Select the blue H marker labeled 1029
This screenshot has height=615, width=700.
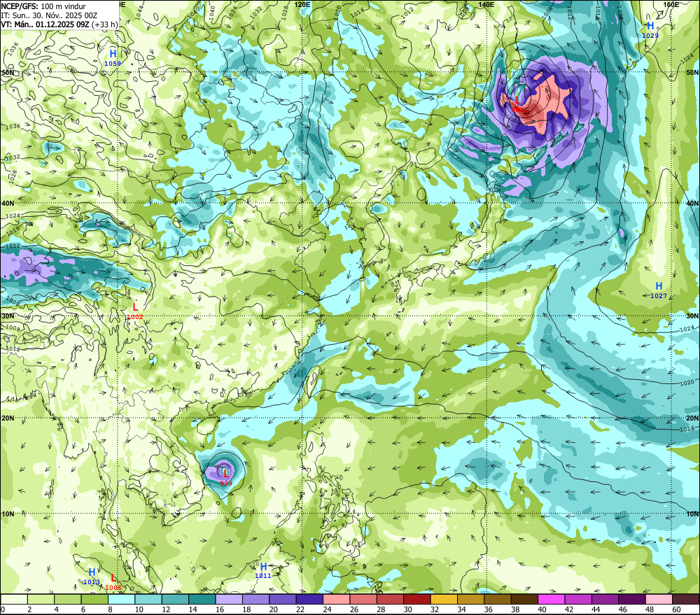point(650,27)
